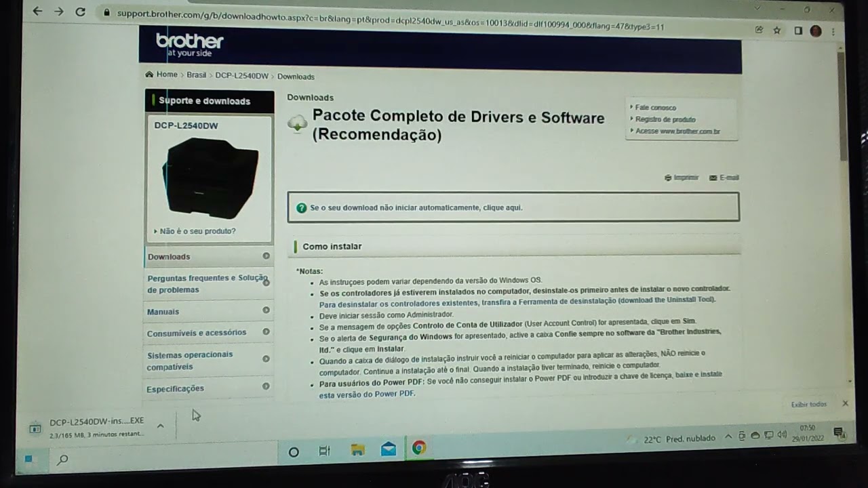
Task: Go back with browser back arrow
Action: [37, 11]
